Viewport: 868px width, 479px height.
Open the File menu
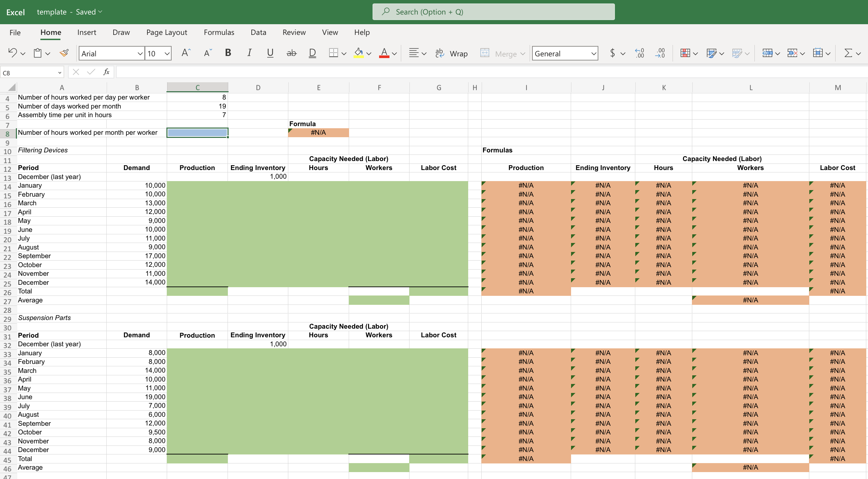click(15, 32)
